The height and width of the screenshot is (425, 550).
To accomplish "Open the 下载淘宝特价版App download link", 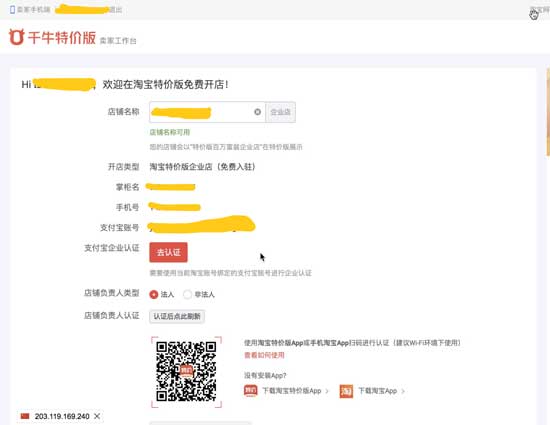I will (x=292, y=391).
